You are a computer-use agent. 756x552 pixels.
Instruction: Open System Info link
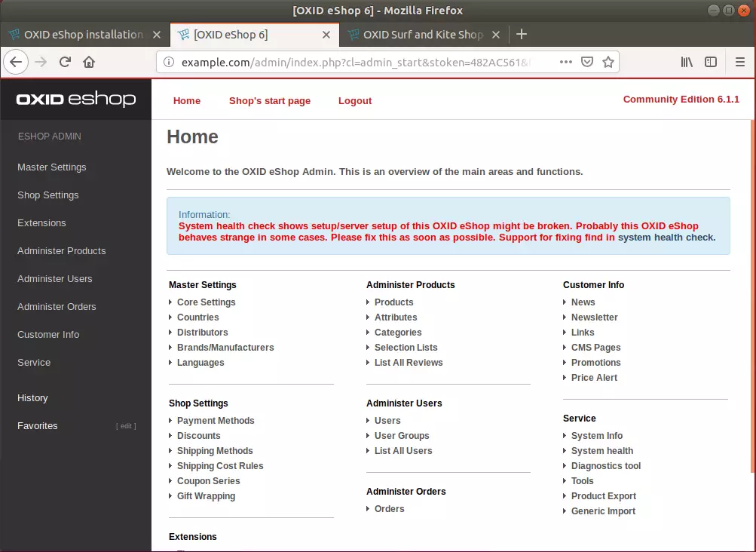point(597,436)
